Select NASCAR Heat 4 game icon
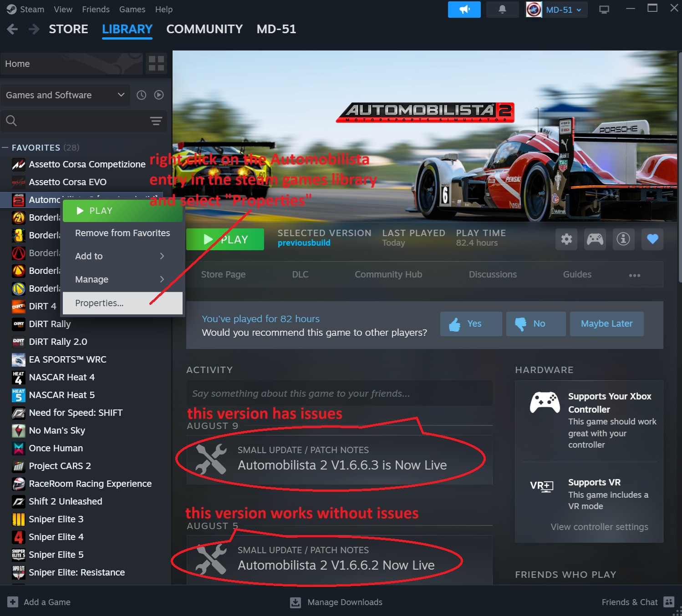Viewport: 682px width, 616px height. tap(18, 377)
